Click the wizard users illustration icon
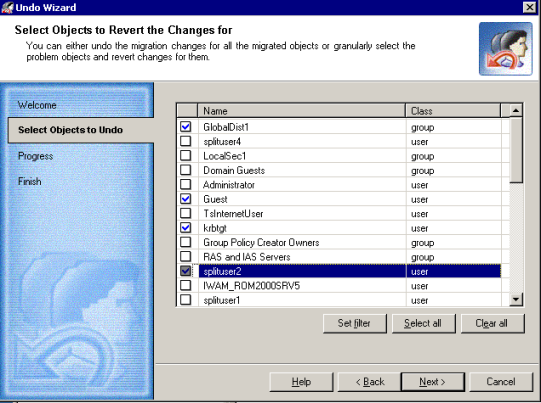The width and height of the screenshot is (541, 403). coord(505,49)
